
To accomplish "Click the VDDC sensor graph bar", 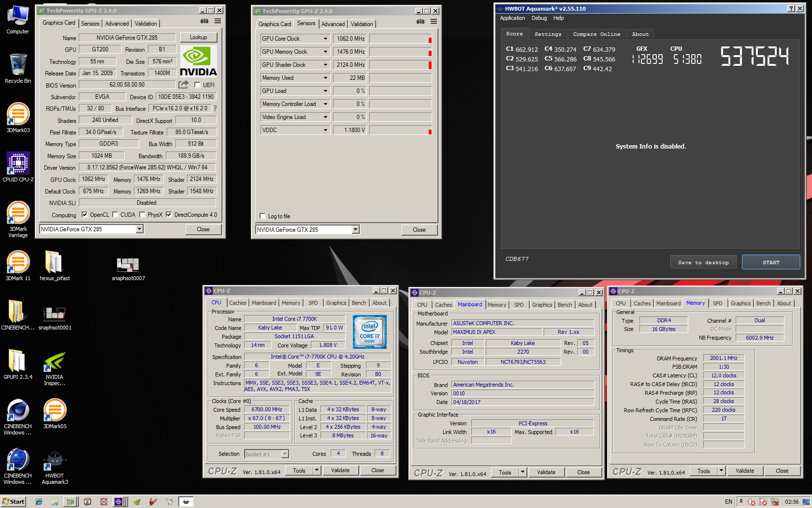I will coord(401,130).
